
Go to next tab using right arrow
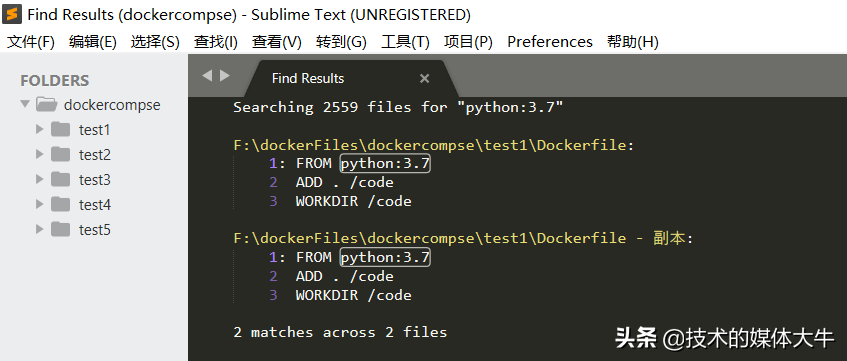pos(225,76)
